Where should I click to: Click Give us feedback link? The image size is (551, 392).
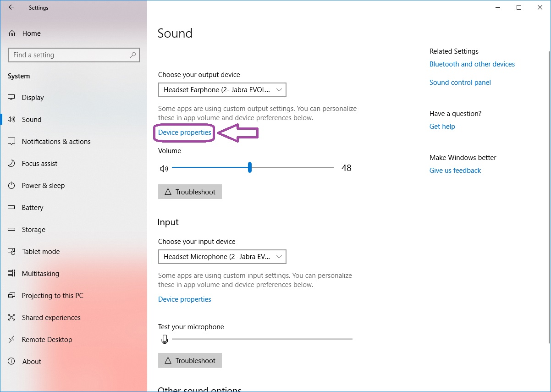coord(455,171)
